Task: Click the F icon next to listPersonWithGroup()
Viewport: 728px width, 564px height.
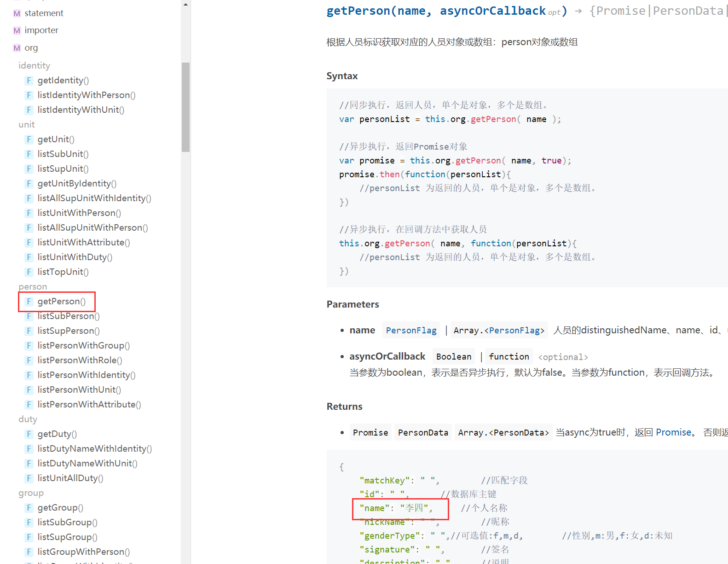Action: click(x=29, y=345)
